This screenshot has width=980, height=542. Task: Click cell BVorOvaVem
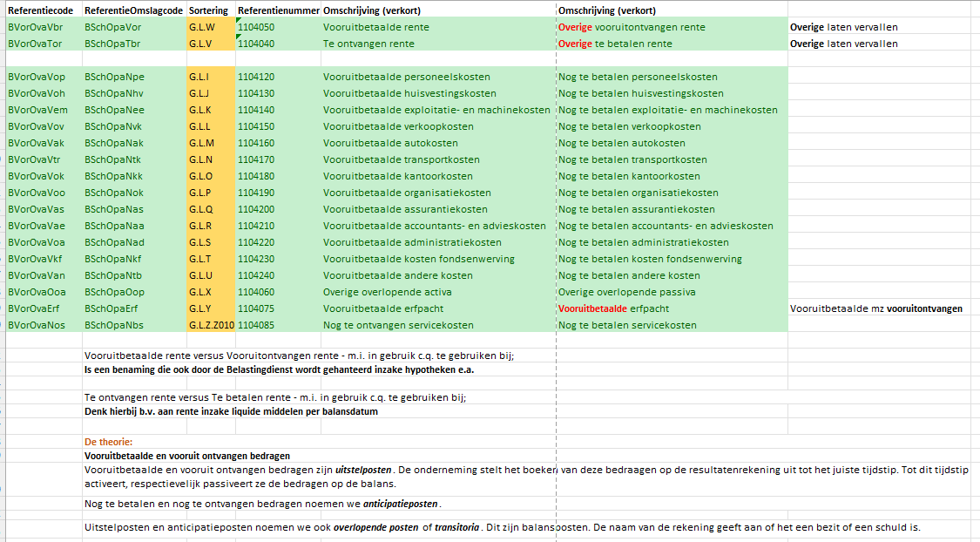coord(44,110)
